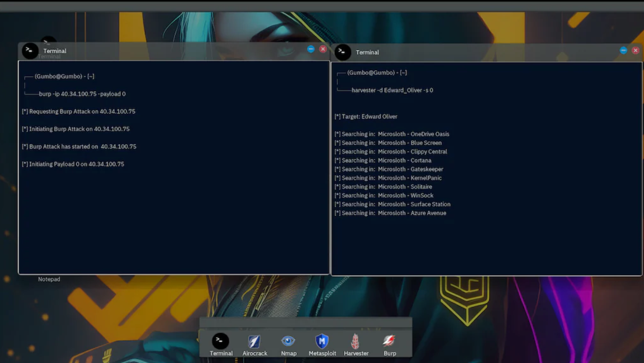644x363 pixels.
Task: Select the Terminal title of the right window
Action: (x=367, y=52)
